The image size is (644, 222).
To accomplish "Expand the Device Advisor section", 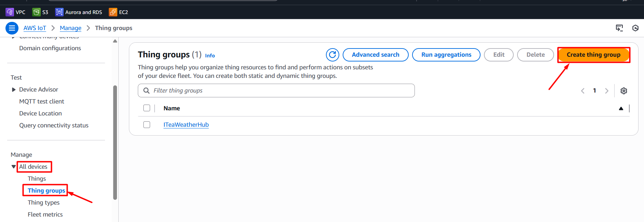I will [14, 89].
